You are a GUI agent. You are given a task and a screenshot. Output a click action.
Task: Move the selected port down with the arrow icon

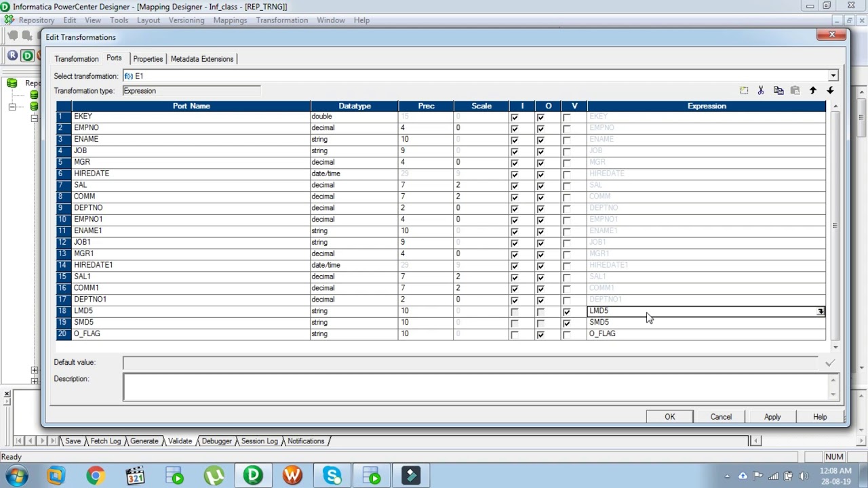tap(830, 91)
